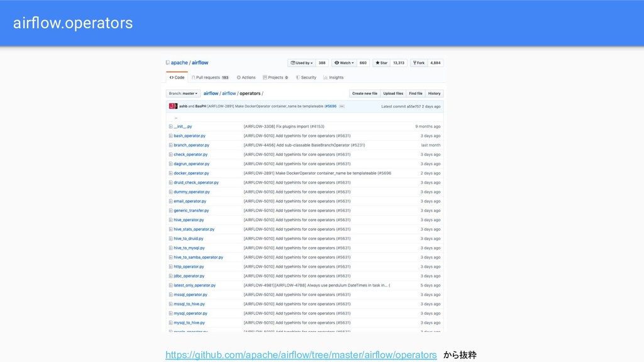Open the AIRFLOW-3308 Fix plugins import commit
644x362 pixels.
pyautogui.click(x=284, y=126)
